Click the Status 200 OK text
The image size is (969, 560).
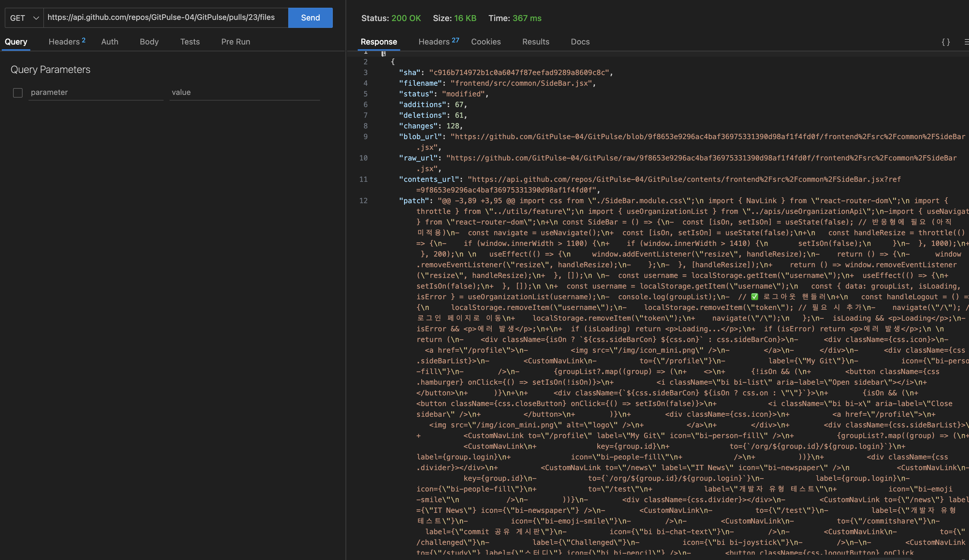[x=391, y=18]
